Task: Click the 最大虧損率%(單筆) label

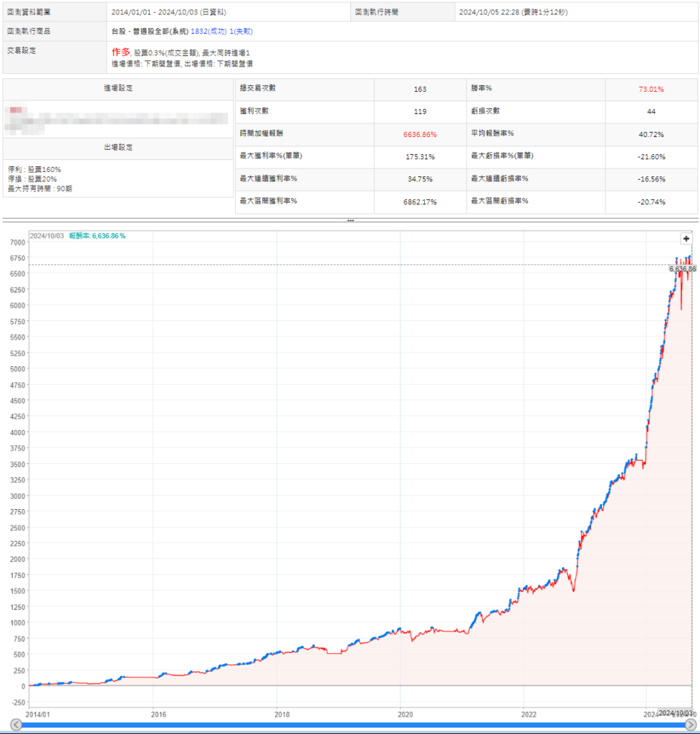Action: click(502, 156)
